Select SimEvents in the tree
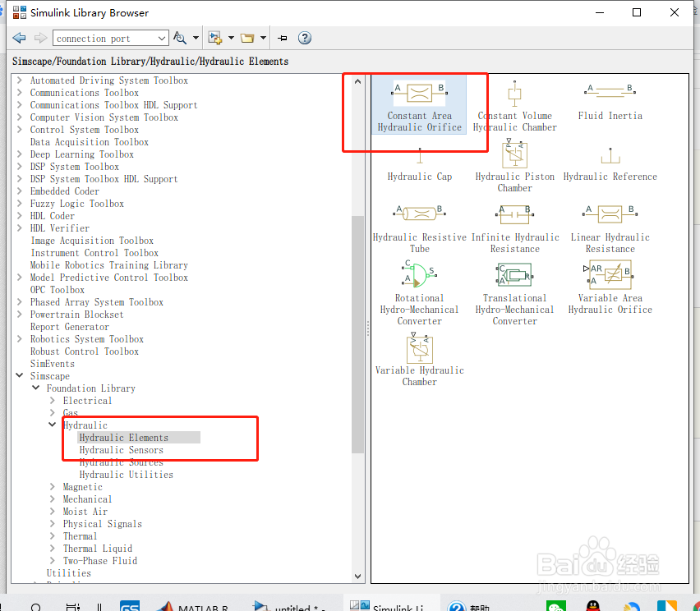The image size is (700, 611). [53, 364]
